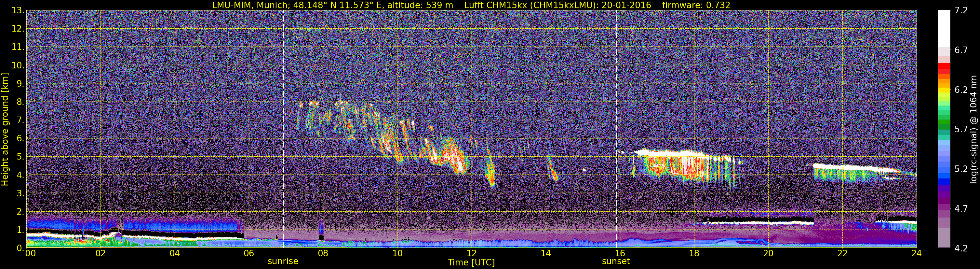Viewport: 980px width, 269px height.
Task: Click the height axis tick label 12
Action: click(x=18, y=29)
